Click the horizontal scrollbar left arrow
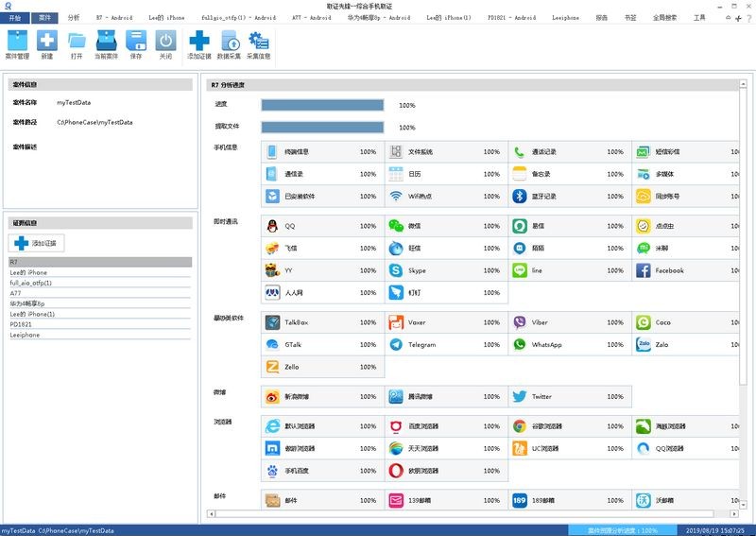 (211, 514)
